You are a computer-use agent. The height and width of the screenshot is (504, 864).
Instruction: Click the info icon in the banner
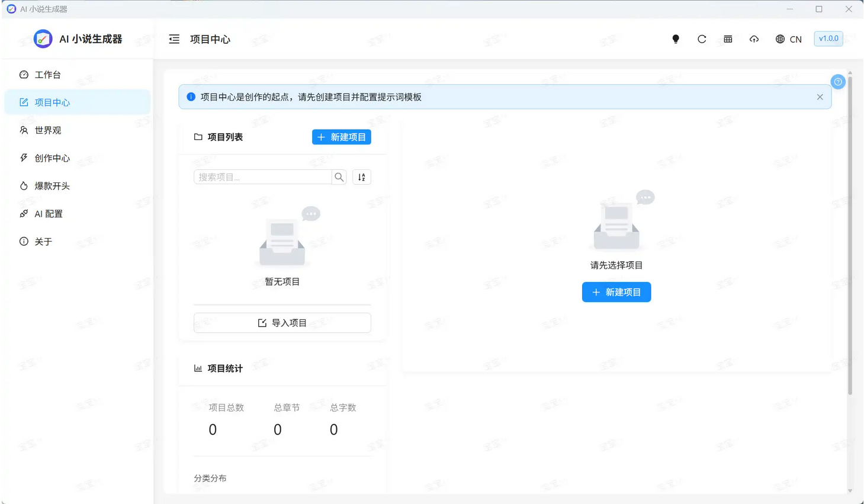point(191,97)
